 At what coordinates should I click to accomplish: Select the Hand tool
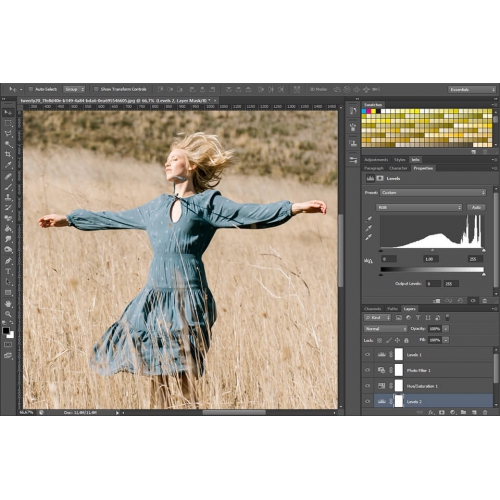pos(8,304)
